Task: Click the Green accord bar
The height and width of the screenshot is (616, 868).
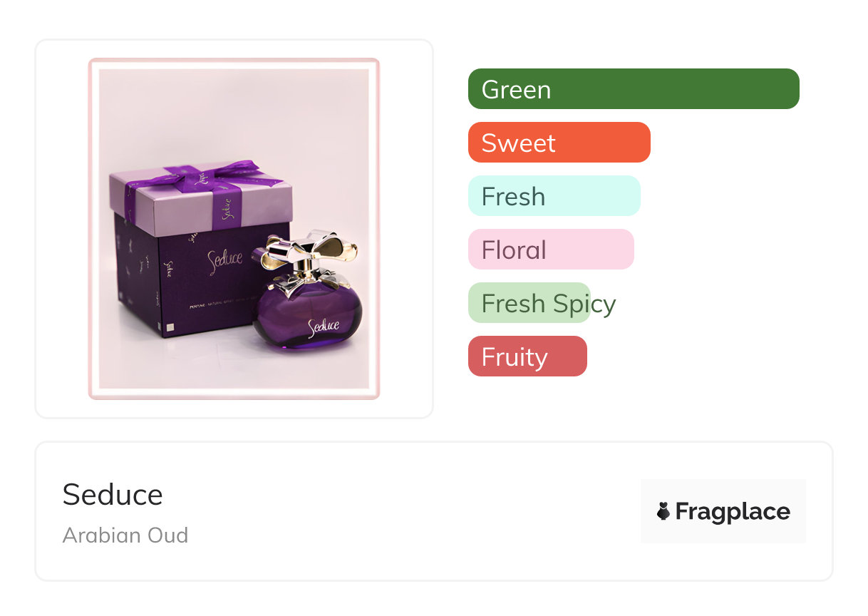Action: (633, 89)
